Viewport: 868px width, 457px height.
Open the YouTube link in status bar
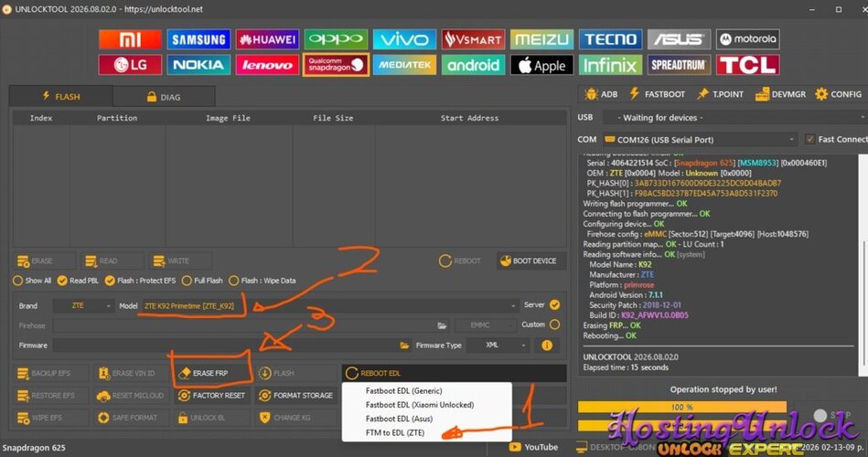[533, 447]
